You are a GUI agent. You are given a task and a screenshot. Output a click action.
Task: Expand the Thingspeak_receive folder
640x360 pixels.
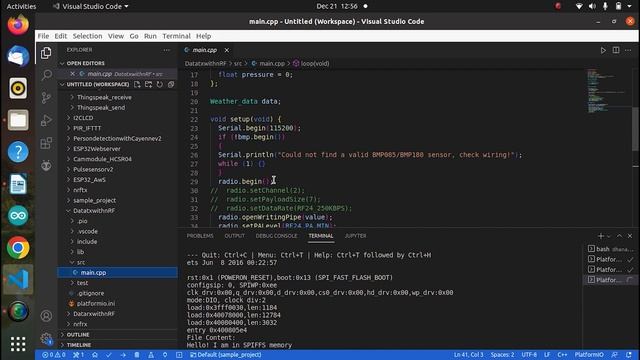[x=118, y=97]
